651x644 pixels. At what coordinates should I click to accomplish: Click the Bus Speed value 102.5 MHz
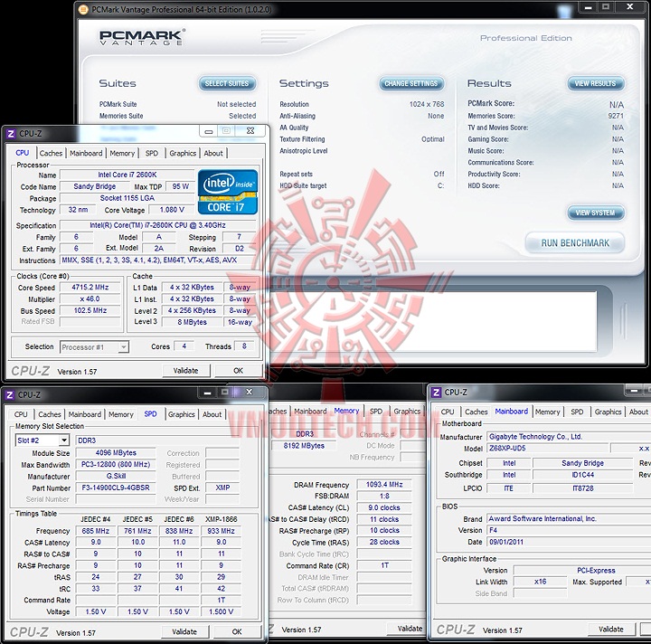click(90, 310)
